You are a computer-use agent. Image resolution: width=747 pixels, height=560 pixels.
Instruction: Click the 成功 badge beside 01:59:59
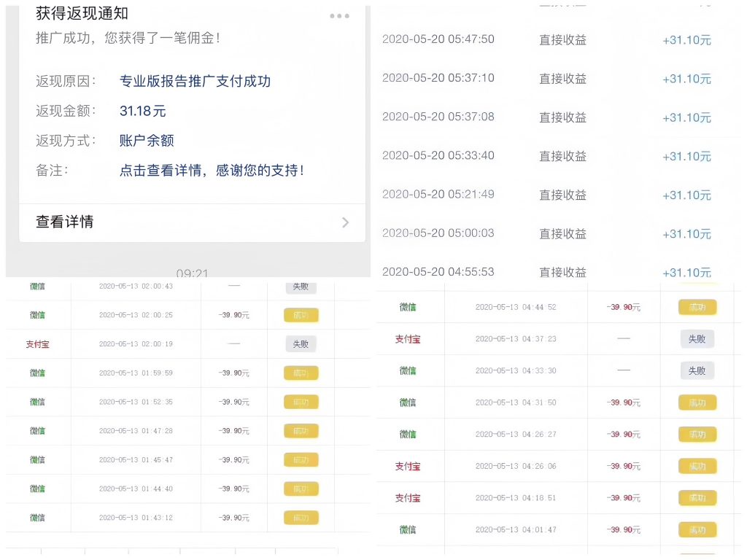point(301,373)
